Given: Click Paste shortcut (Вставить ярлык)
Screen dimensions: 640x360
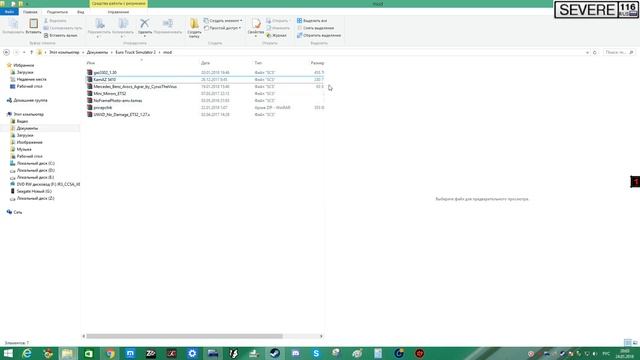Looking at the screenshot, I should click(60, 36).
